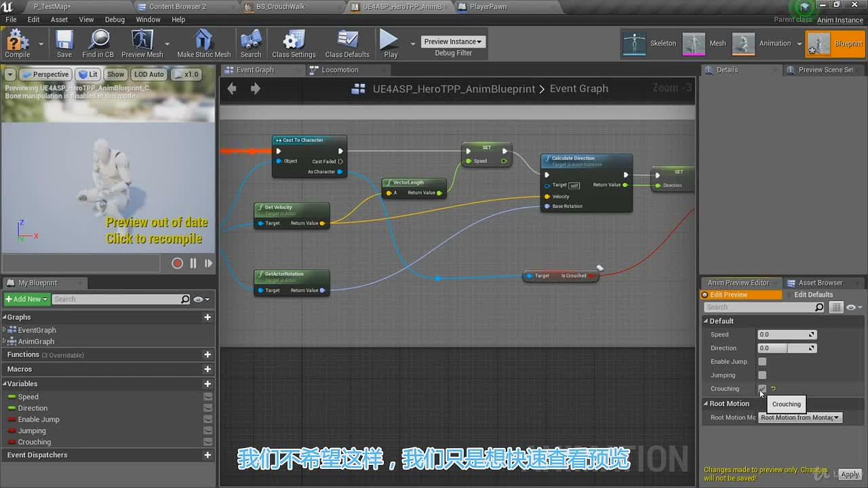The image size is (868, 488).
Task: Open Preview Instance debug filter dropdown
Action: (453, 41)
